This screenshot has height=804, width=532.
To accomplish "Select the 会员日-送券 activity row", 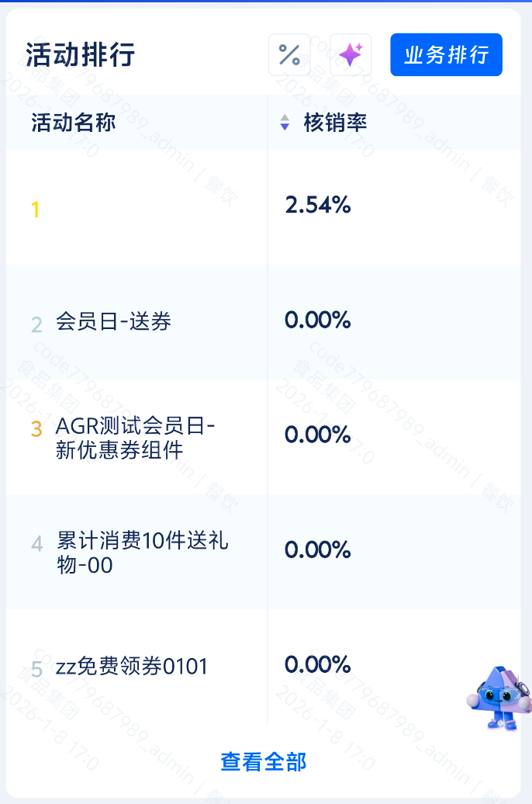I will [113, 322].
